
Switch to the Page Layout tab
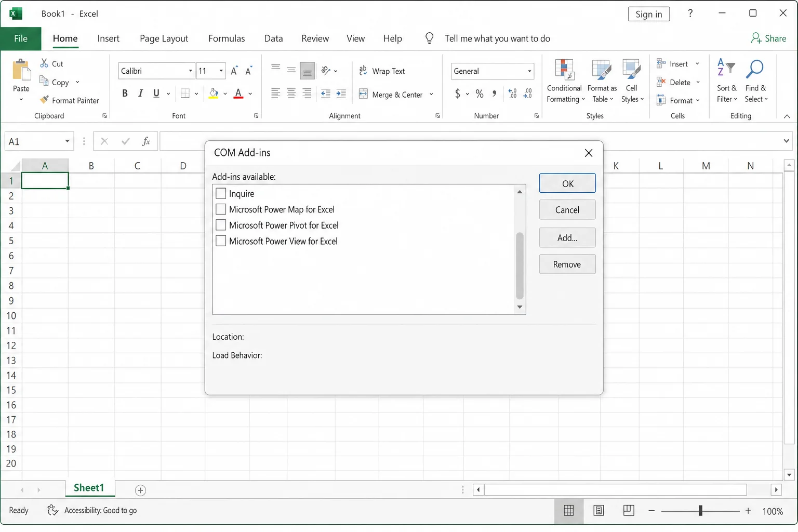pos(164,38)
